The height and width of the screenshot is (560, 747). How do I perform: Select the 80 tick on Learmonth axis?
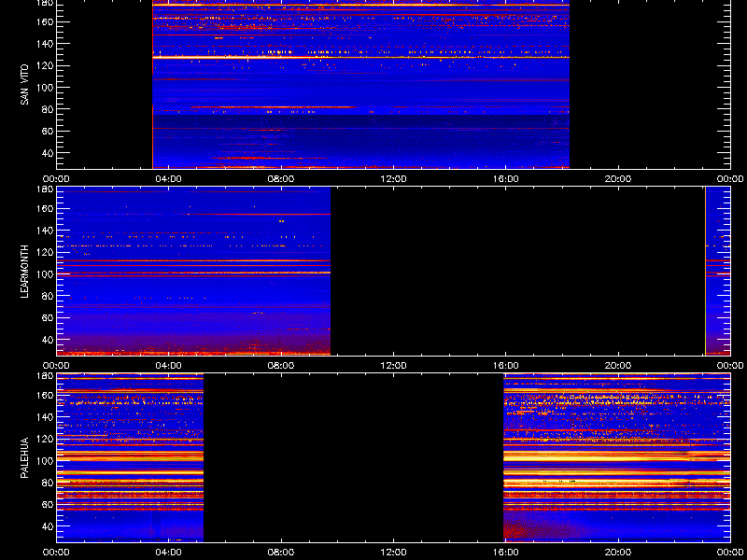click(49, 296)
